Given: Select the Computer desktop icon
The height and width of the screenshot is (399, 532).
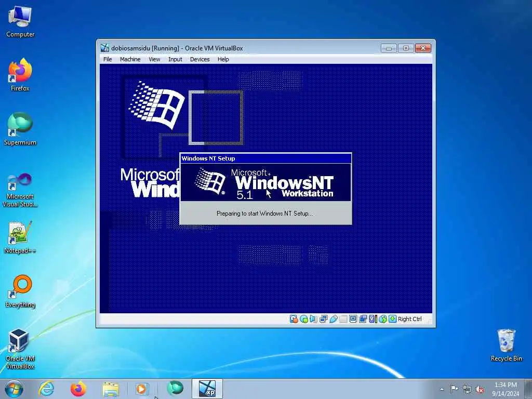Looking at the screenshot, I should [20, 21].
